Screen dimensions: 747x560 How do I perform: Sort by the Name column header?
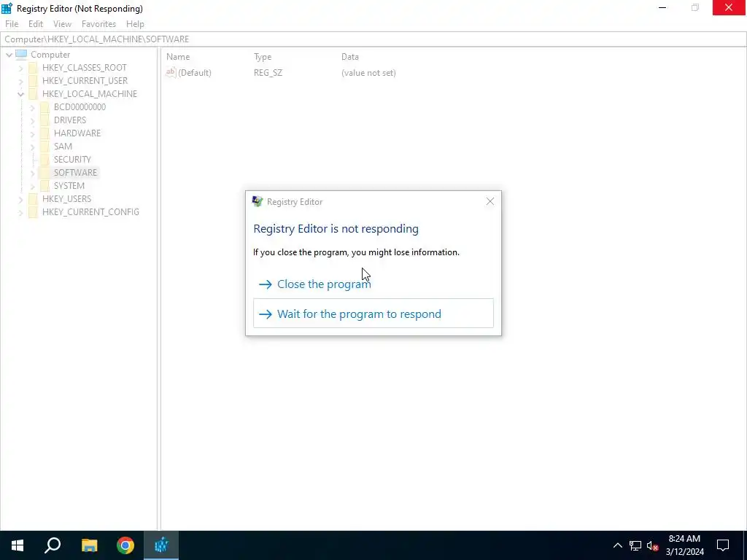click(x=178, y=57)
